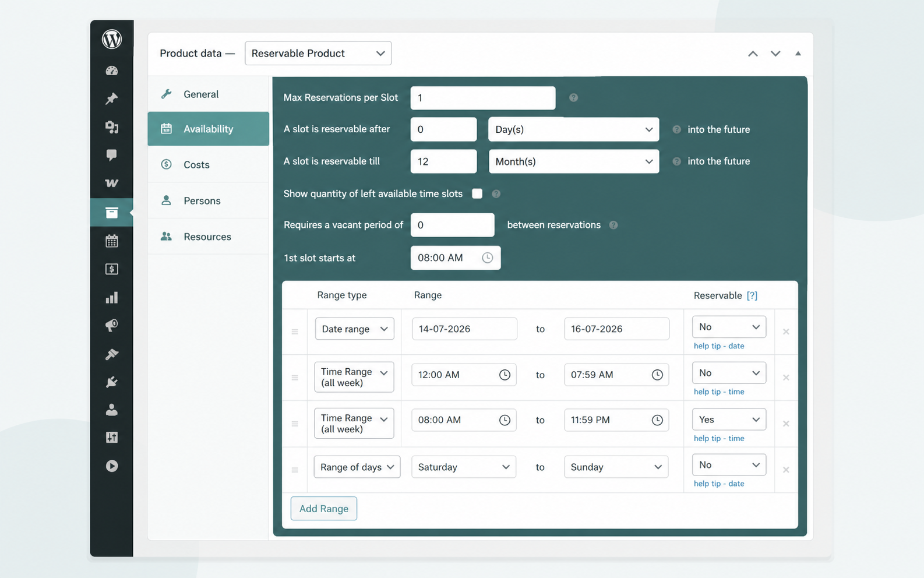Open the Appearance brush icon
924x578 pixels.
coord(112,354)
